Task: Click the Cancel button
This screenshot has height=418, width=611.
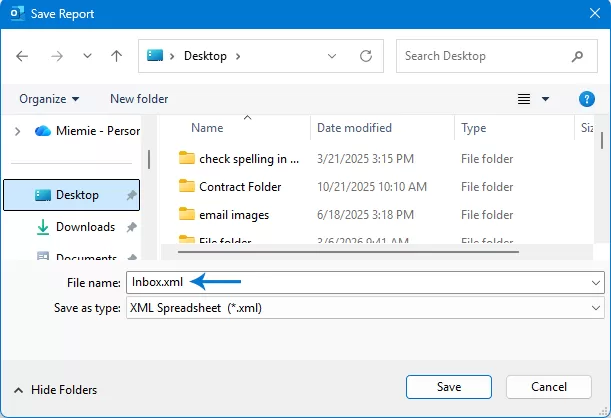Action: (549, 387)
